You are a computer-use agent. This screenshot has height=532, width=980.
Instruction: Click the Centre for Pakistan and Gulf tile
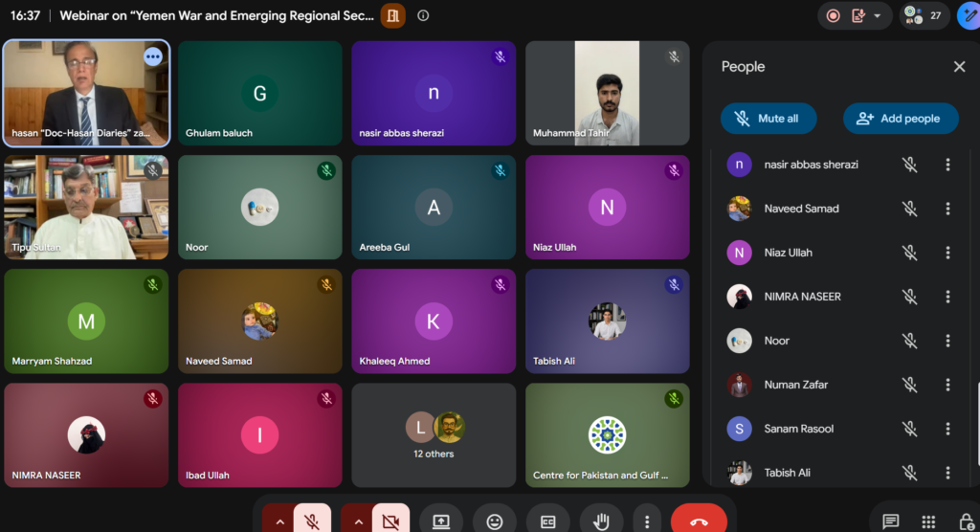608,435
